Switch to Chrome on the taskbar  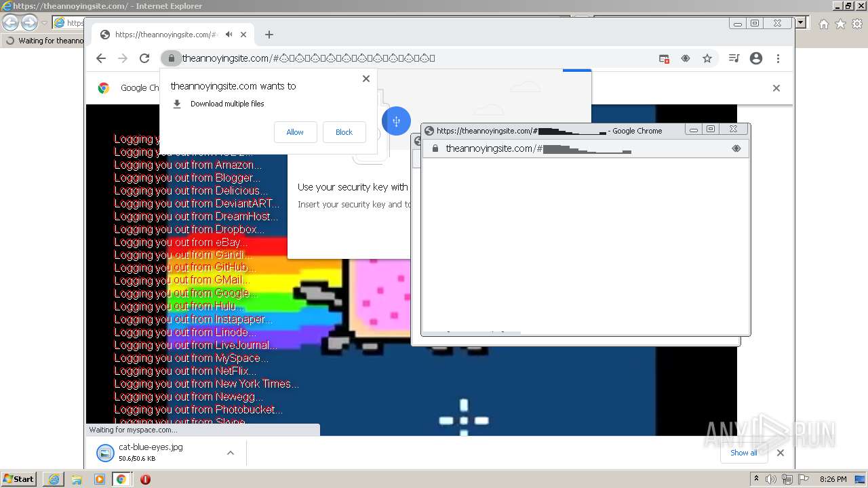tap(121, 479)
